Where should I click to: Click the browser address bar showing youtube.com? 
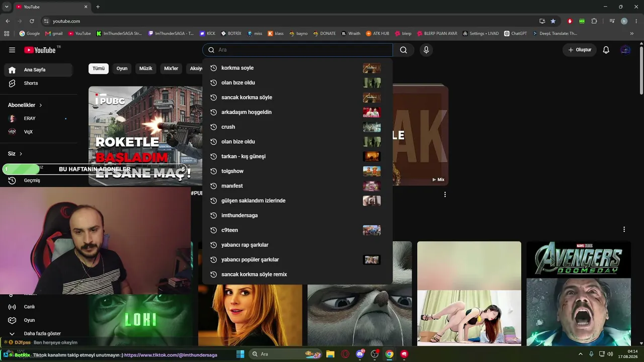tap(289, 21)
